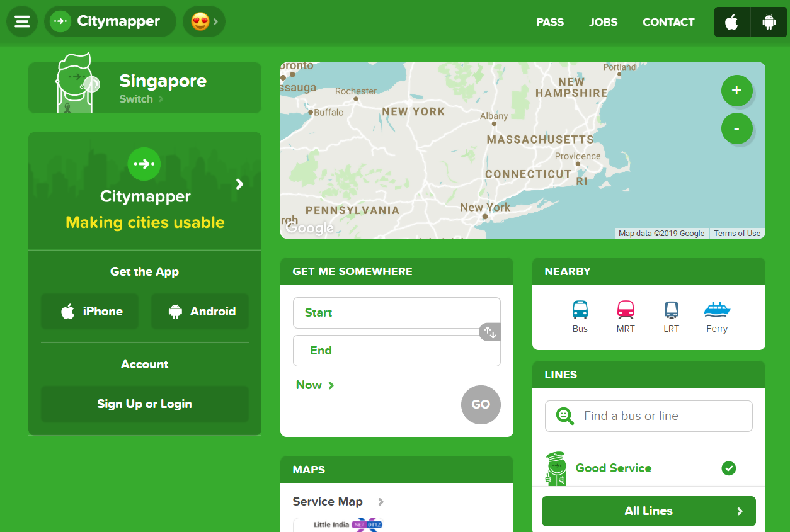Click the NEARBY panel header
The height and width of the screenshot is (532, 790).
649,271
